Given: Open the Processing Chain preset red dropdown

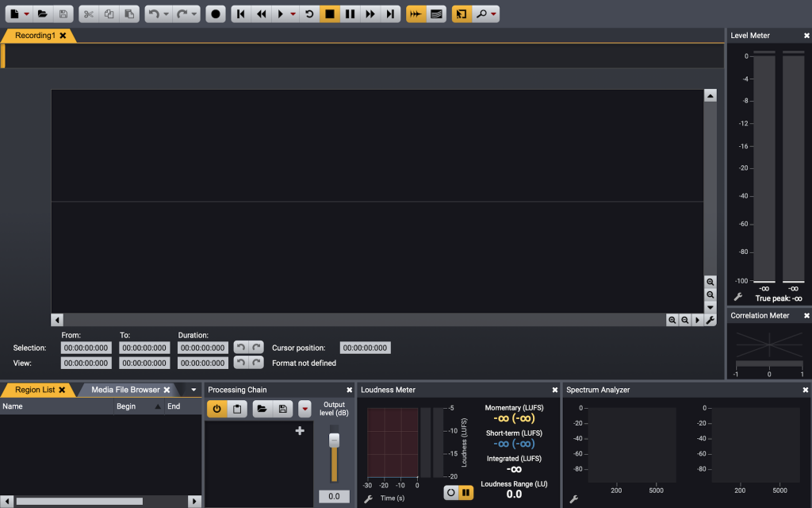Looking at the screenshot, I should tap(304, 409).
